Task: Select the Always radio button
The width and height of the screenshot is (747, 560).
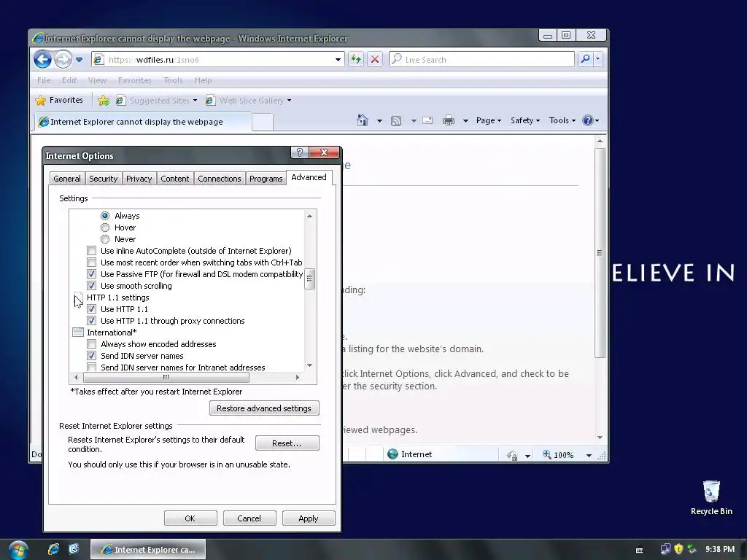Action: (x=105, y=216)
